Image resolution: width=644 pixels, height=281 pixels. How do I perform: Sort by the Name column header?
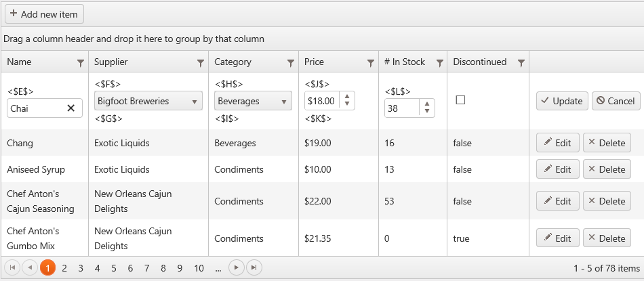point(19,62)
